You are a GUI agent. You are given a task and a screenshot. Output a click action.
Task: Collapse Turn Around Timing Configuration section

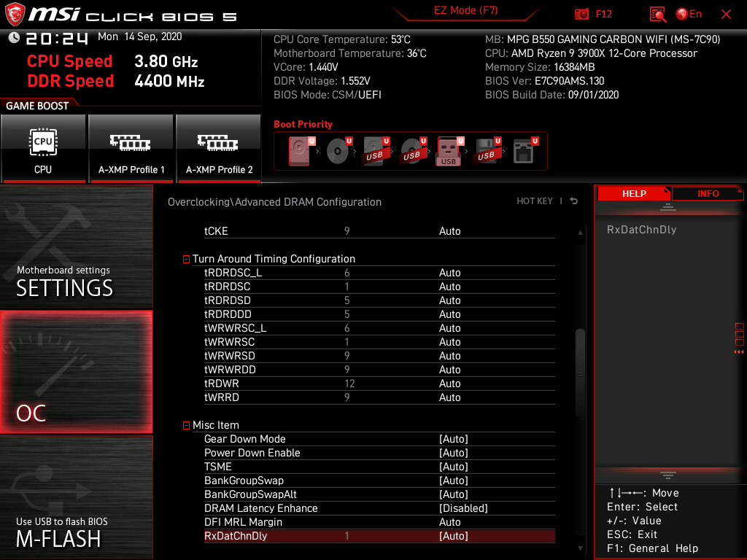186,259
